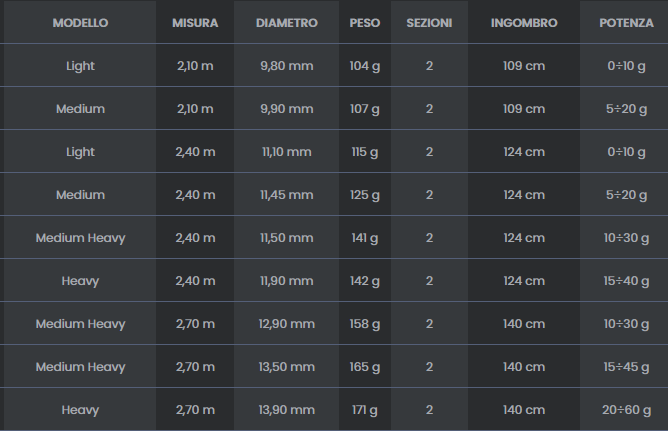Select the 9,80 mm diameter cell
The height and width of the screenshot is (431, 668).
click(x=287, y=65)
